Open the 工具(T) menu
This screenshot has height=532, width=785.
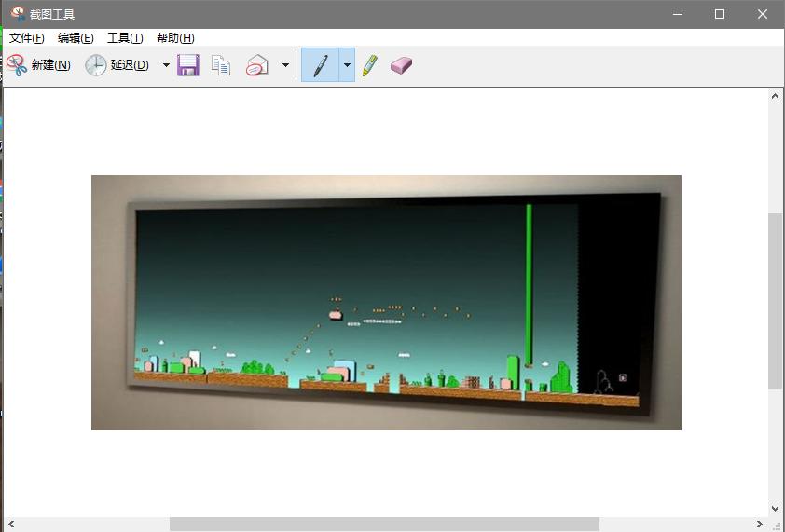point(125,38)
